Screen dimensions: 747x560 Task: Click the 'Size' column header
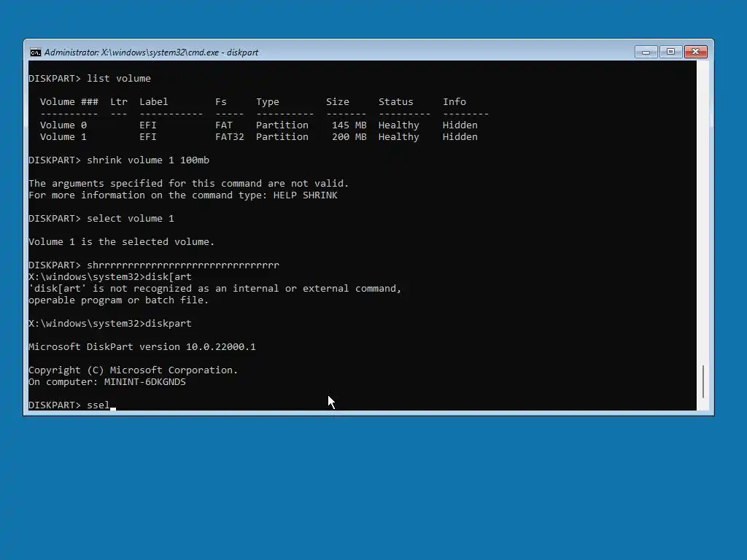(x=337, y=102)
